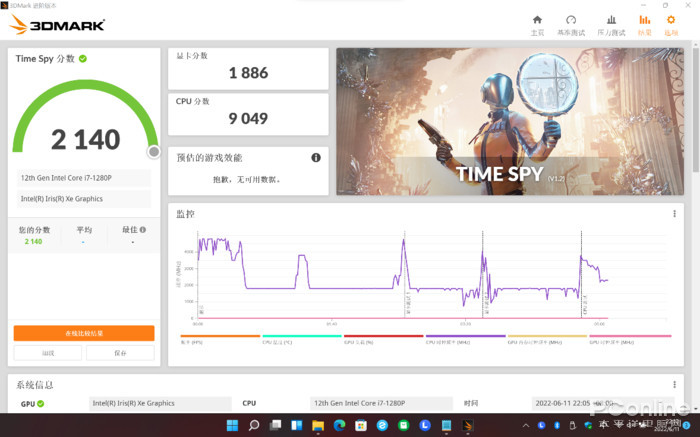This screenshot has width=700, height=437.
Task: Open Task View on the taskbar
Action: [x=275, y=425]
